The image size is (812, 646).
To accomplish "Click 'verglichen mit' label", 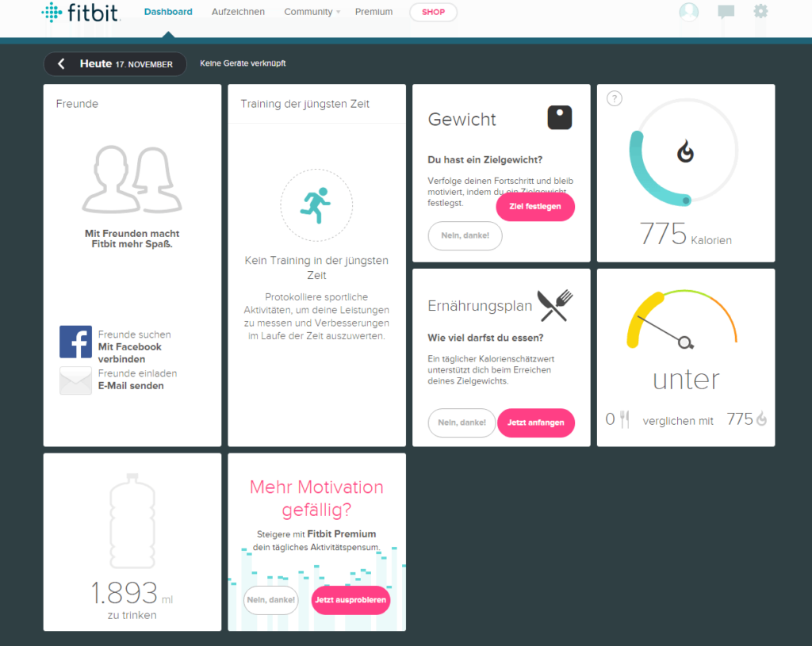I will click(x=678, y=422).
